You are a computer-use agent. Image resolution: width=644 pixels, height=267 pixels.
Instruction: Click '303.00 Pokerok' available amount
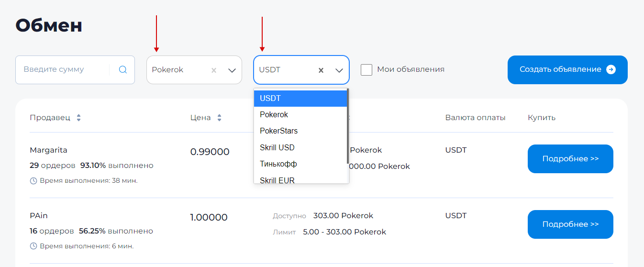343,216
